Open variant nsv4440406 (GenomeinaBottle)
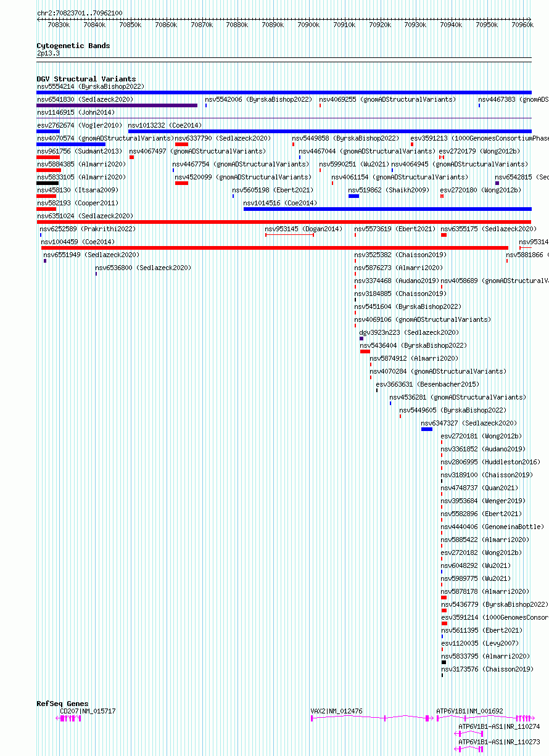Image resolution: width=549 pixels, height=756 pixels. pyautogui.click(x=492, y=527)
